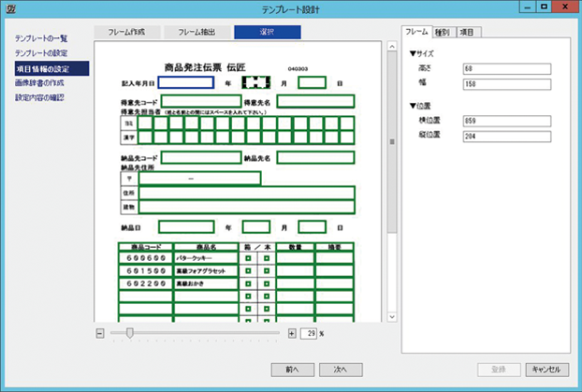The height and width of the screenshot is (392, 582).
Task: Tick the 箱 checkbox in 高級おかき row
Action: tap(249, 282)
